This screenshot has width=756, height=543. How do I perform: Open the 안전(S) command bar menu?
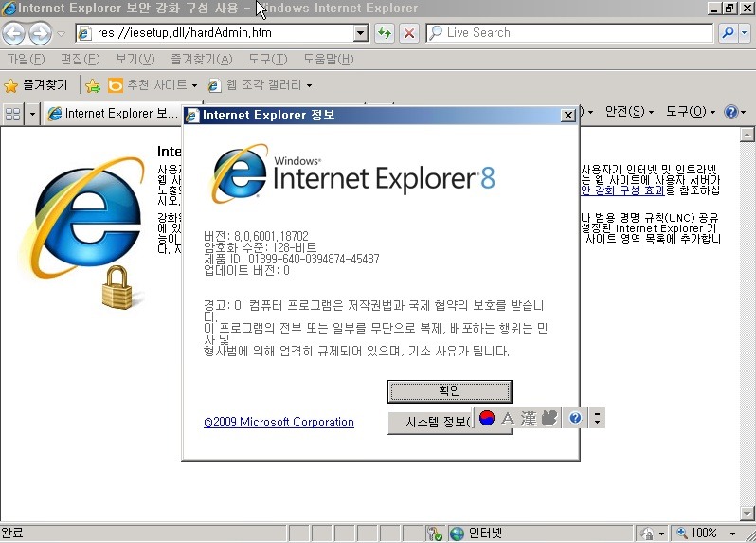[629, 112]
